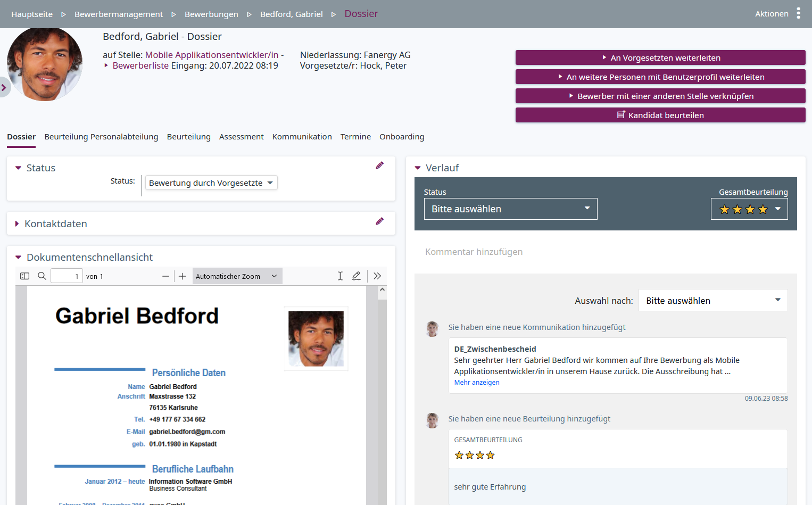Click the Mehr anzeigen link

(x=477, y=383)
